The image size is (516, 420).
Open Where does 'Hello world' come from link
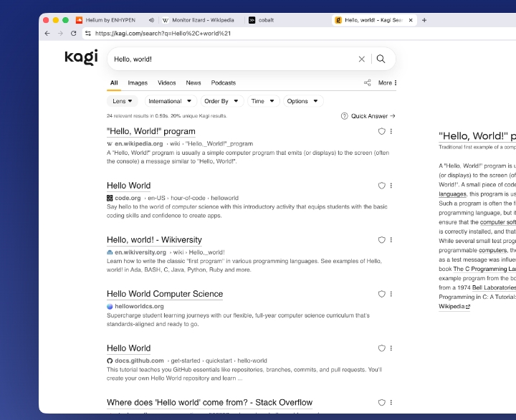point(209,403)
